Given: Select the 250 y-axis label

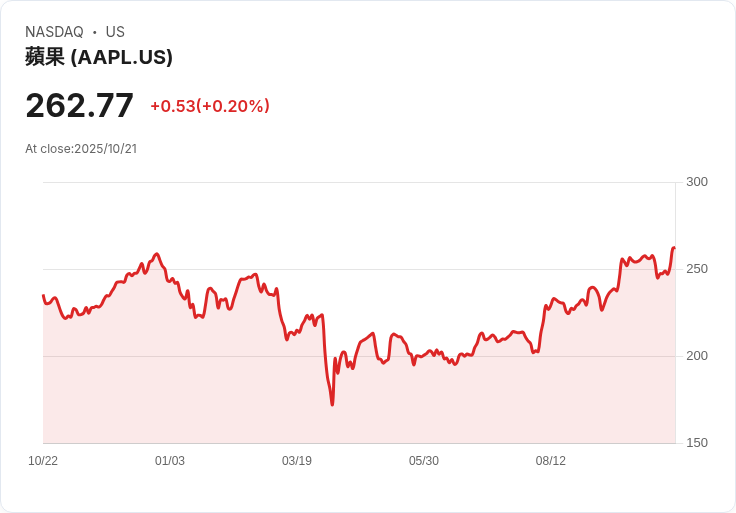Looking at the screenshot, I should [x=697, y=269].
